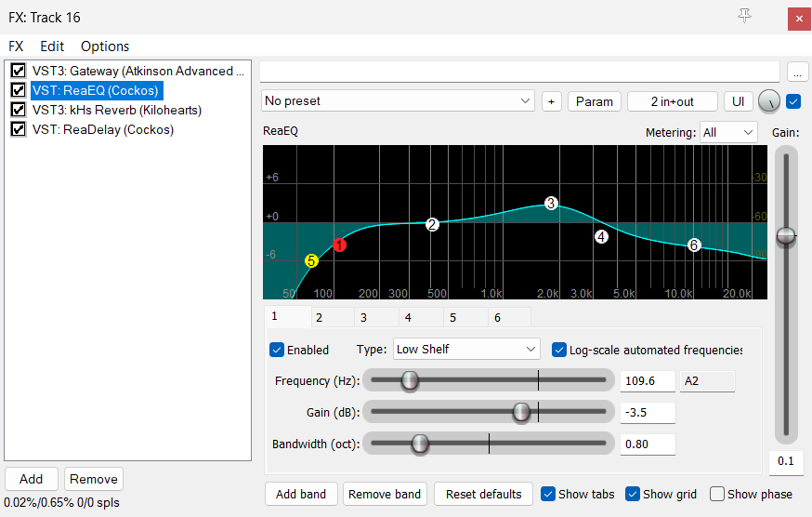Click Reset defaults button
The width and height of the screenshot is (812, 517).
pos(484,494)
